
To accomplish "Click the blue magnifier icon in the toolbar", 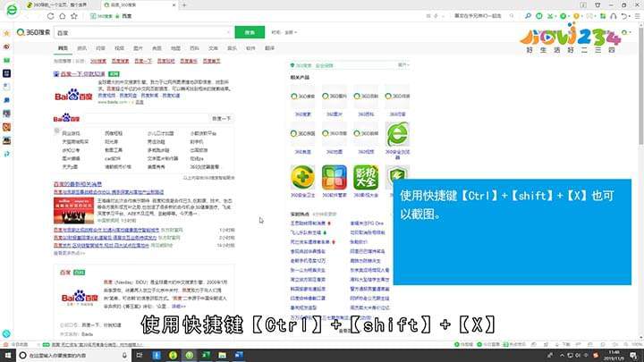I will tap(528, 16).
